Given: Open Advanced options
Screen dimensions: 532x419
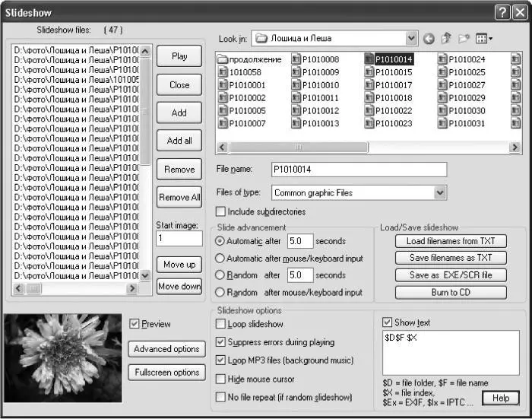Looking at the screenshot, I should pyautogui.click(x=166, y=349).
